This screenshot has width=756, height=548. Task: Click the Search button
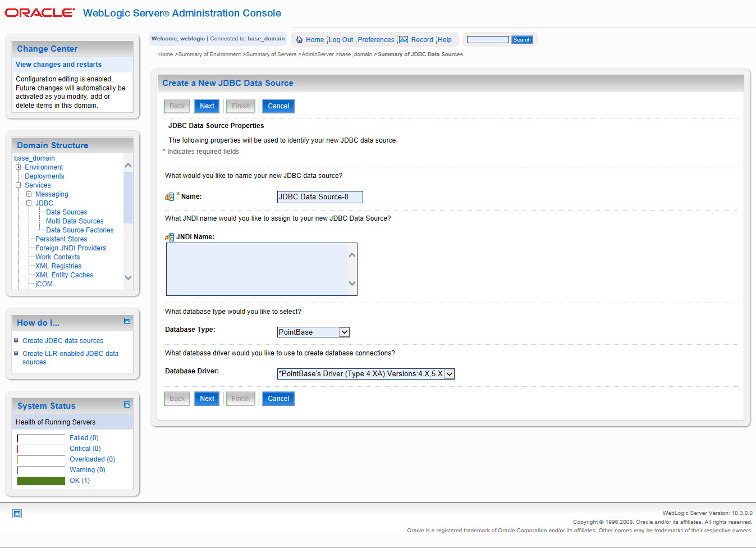tap(522, 40)
